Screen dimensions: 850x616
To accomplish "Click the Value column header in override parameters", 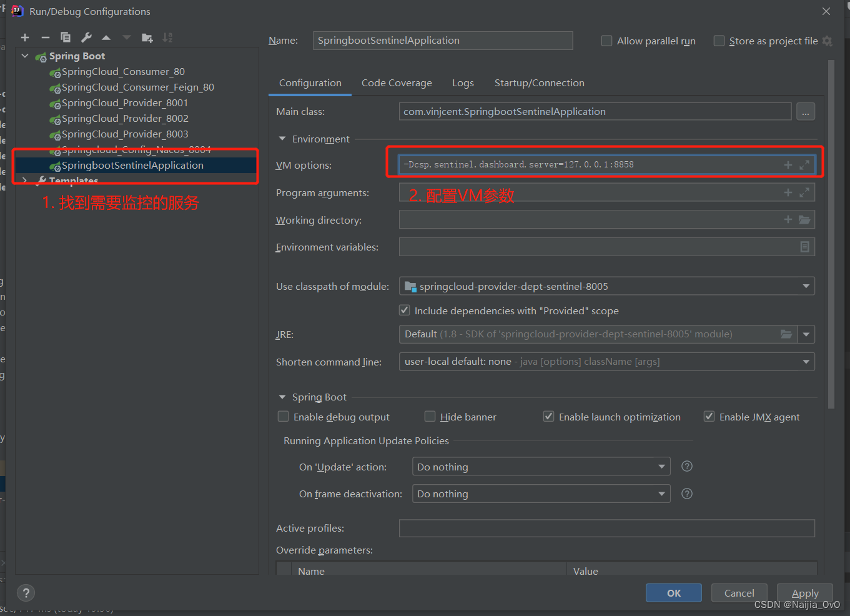I will 586,571.
